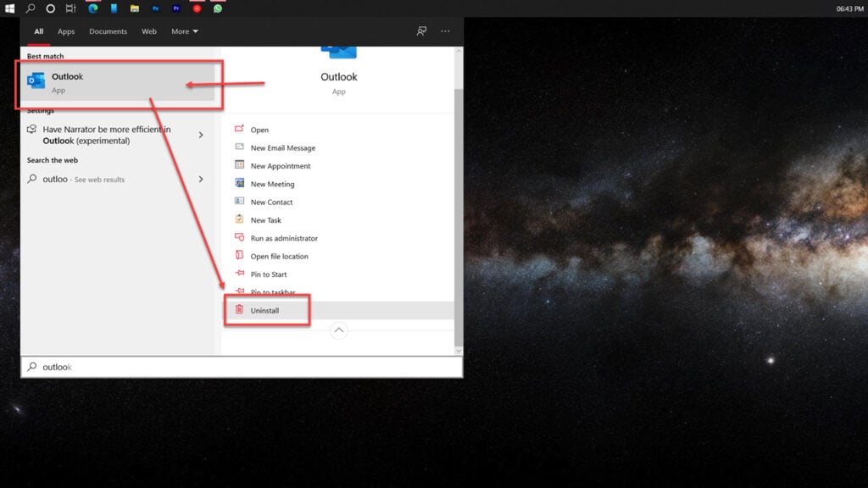This screenshot has width=868, height=488.
Task: Click the Open action icon
Action: pos(239,129)
